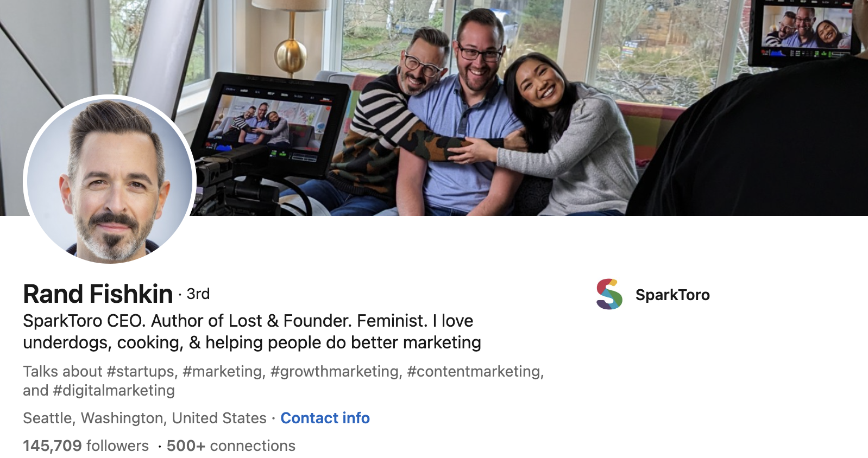The height and width of the screenshot is (458, 868).
Task: Open the Contact info link
Action: tap(325, 418)
